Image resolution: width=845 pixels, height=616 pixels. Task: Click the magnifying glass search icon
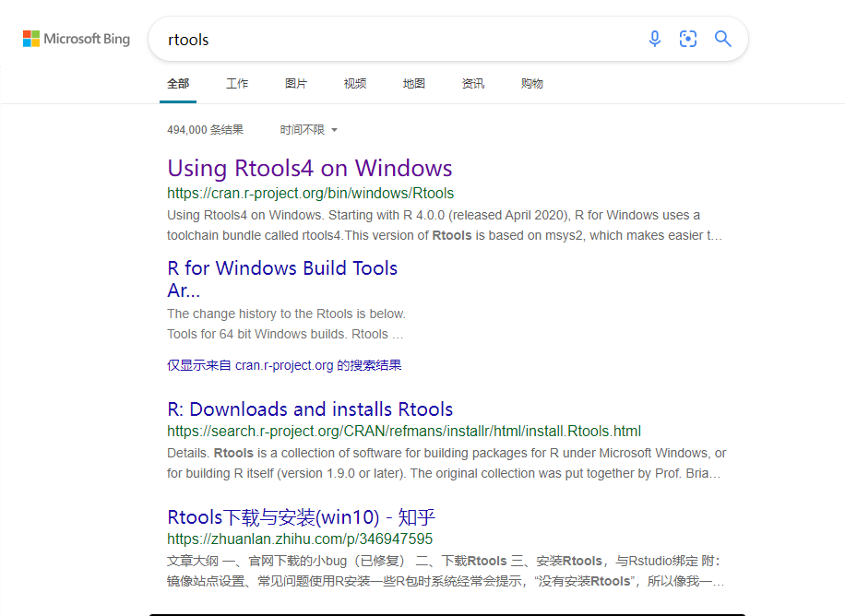tap(722, 39)
